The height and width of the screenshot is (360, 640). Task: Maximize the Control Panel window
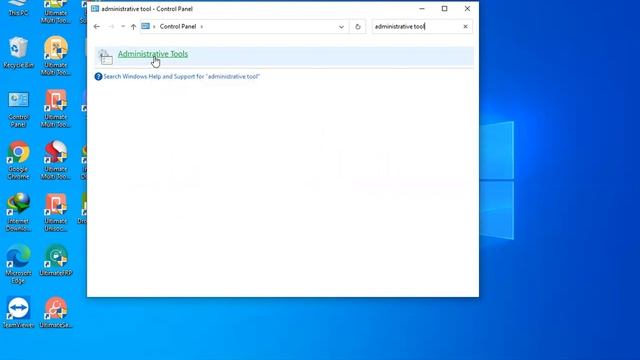point(444,9)
